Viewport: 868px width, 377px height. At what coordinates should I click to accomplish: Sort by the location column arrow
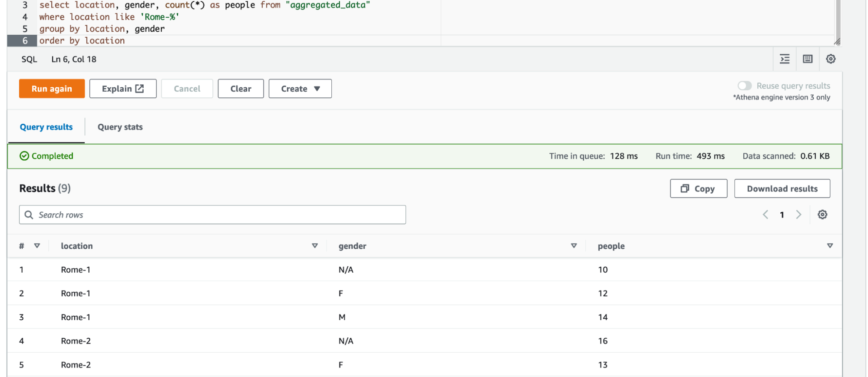click(315, 246)
